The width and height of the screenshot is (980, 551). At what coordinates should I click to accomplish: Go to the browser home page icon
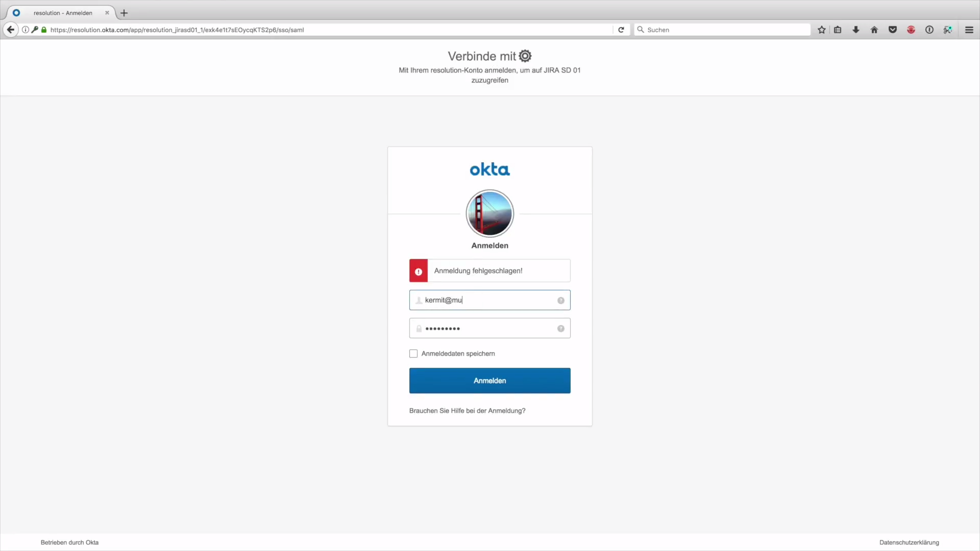pyautogui.click(x=874, y=30)
